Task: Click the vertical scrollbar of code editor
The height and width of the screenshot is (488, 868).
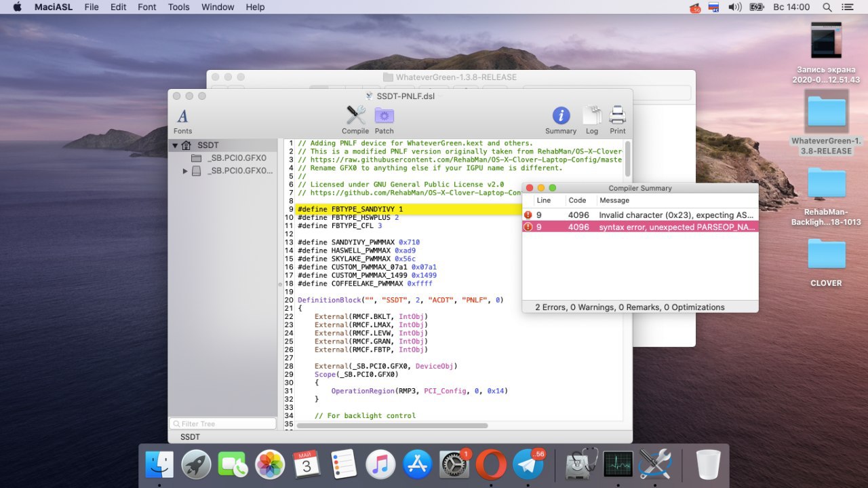Action: tap(627, 159)
